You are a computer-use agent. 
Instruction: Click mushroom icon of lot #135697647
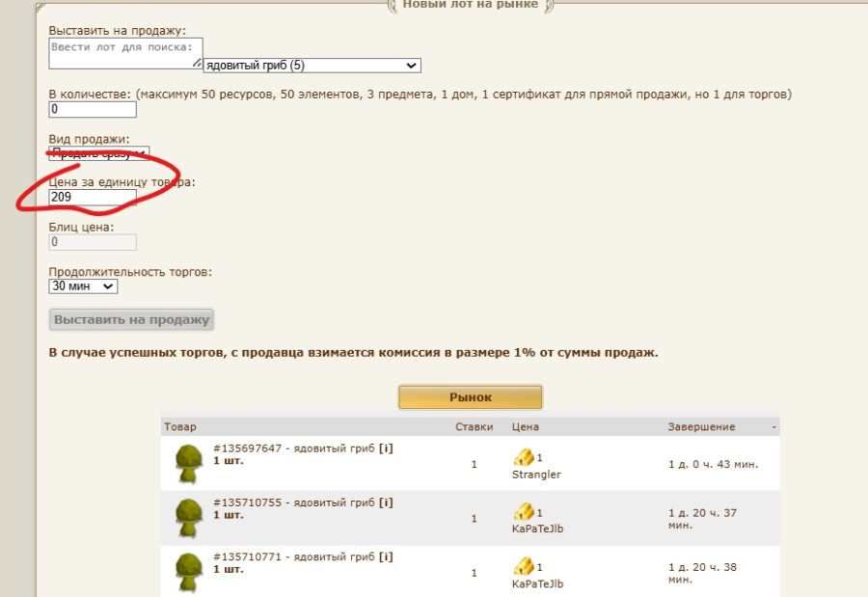tap(187, 464)
